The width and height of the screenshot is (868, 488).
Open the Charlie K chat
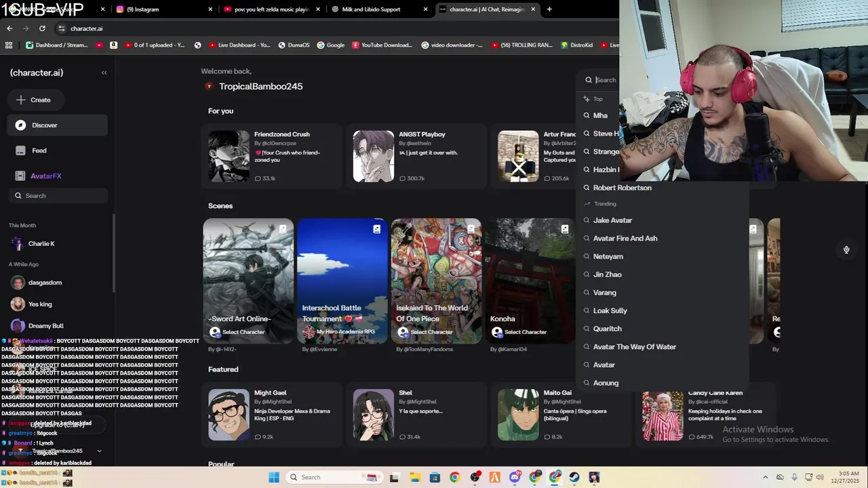[58, 243]
